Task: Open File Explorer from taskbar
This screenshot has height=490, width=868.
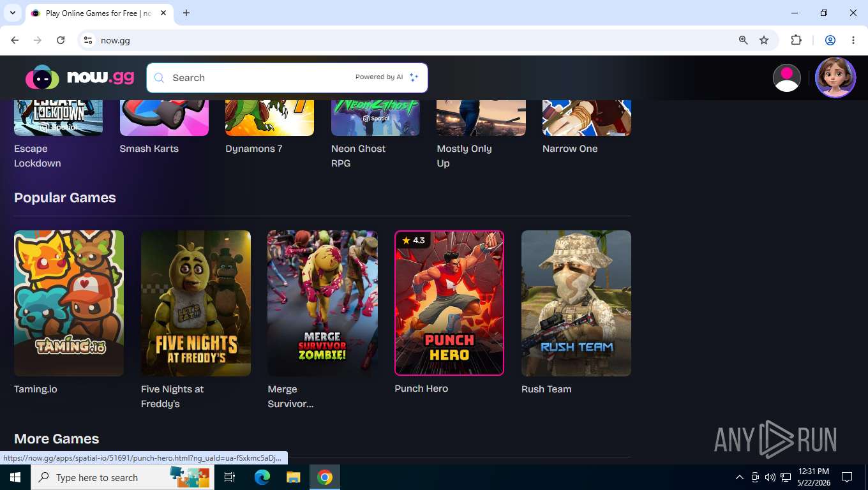Action: [x=293, y=477]
